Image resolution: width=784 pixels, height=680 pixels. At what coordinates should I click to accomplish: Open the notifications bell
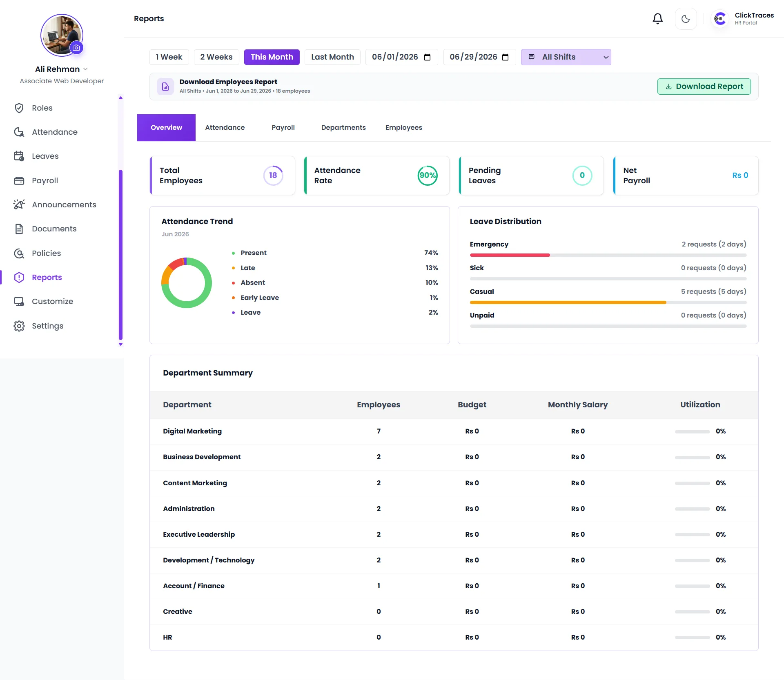click(x=657, y=19)
